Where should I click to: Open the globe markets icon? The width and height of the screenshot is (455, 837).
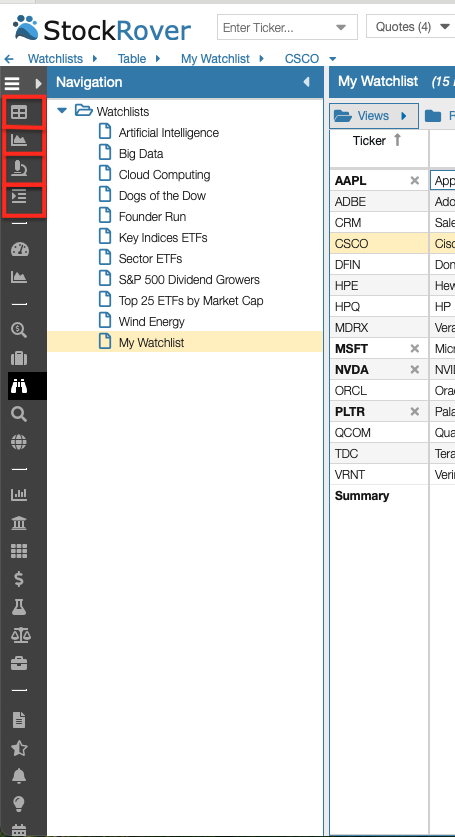pos(19,442)
